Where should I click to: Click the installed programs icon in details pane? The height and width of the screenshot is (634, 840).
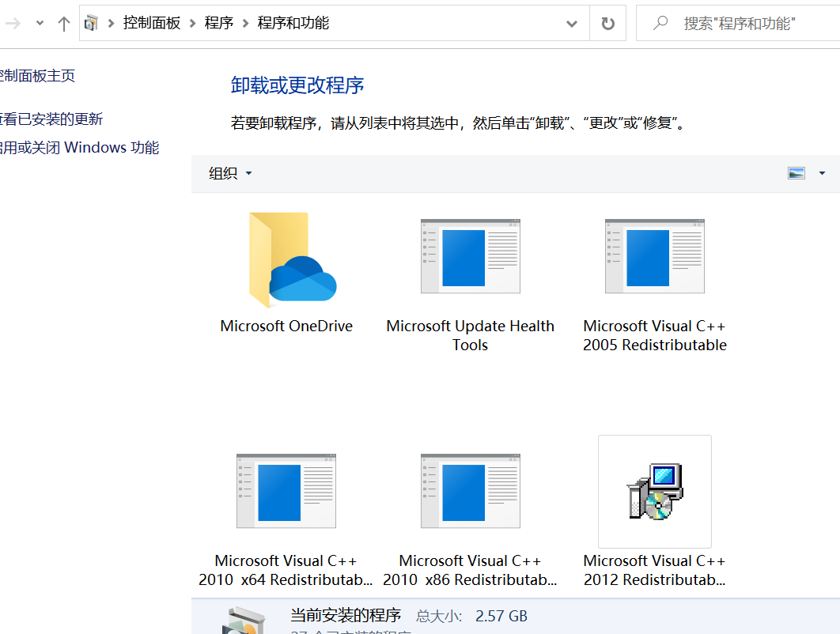tap(244, 621)
